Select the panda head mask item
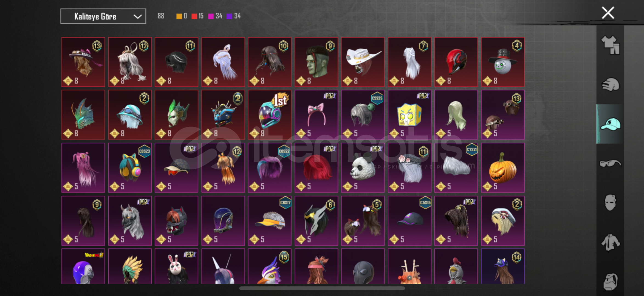Viewport: 644px width, 296px height. coord(363,167)
